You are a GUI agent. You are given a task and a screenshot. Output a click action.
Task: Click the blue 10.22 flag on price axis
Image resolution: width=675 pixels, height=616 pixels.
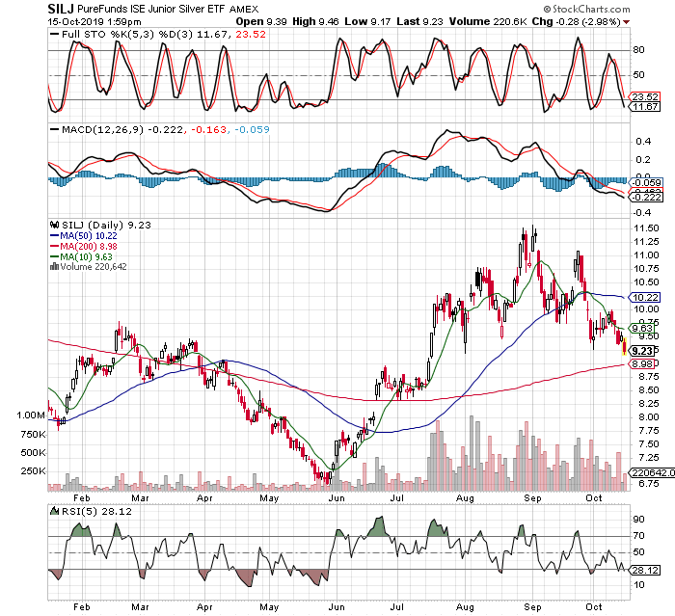(645, 298)
